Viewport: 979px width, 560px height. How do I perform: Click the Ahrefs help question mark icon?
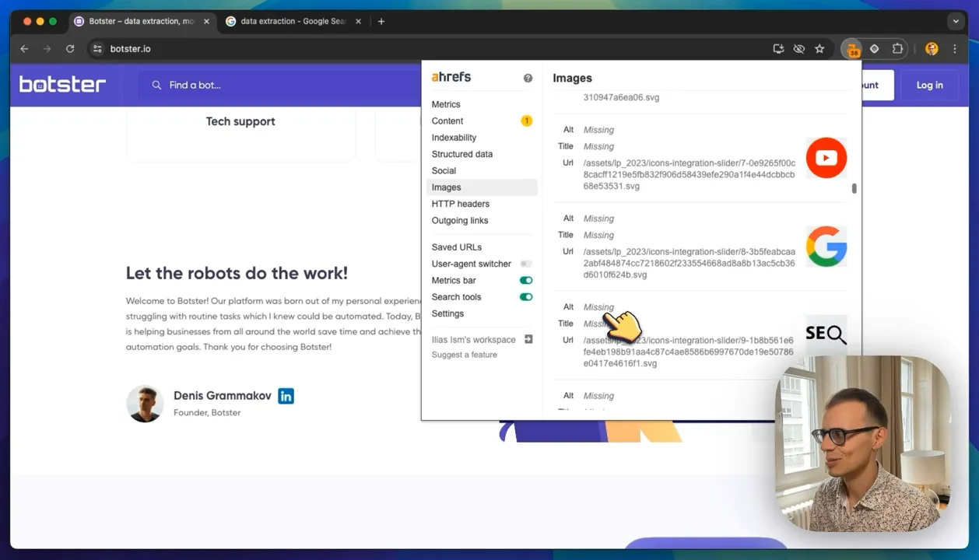coord(528,78)
